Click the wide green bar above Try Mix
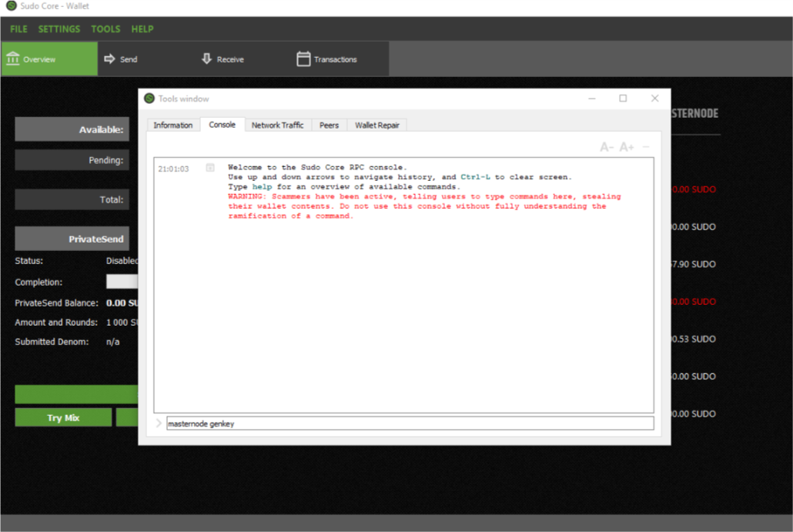 click(x=76, y=394)
